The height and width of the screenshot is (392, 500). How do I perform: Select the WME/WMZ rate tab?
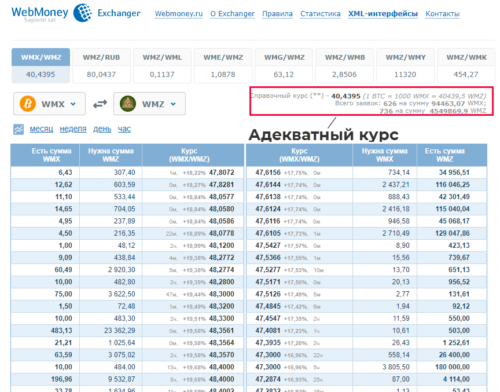pos(223,65)
